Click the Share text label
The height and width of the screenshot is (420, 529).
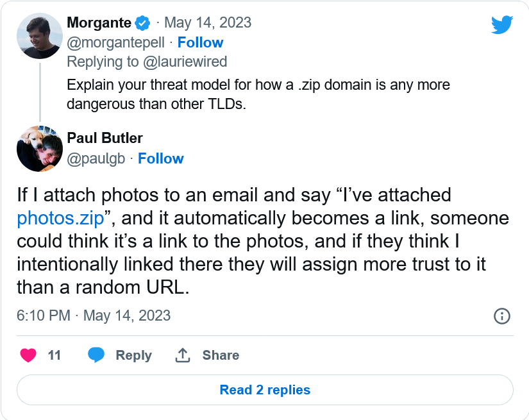221,355
